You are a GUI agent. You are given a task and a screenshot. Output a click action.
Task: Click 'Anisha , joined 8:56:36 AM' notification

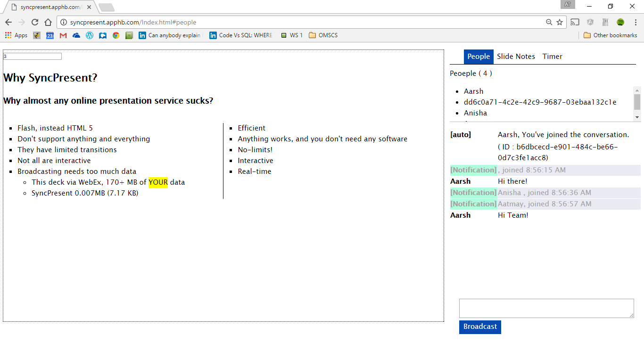click(x=545, y=193)
